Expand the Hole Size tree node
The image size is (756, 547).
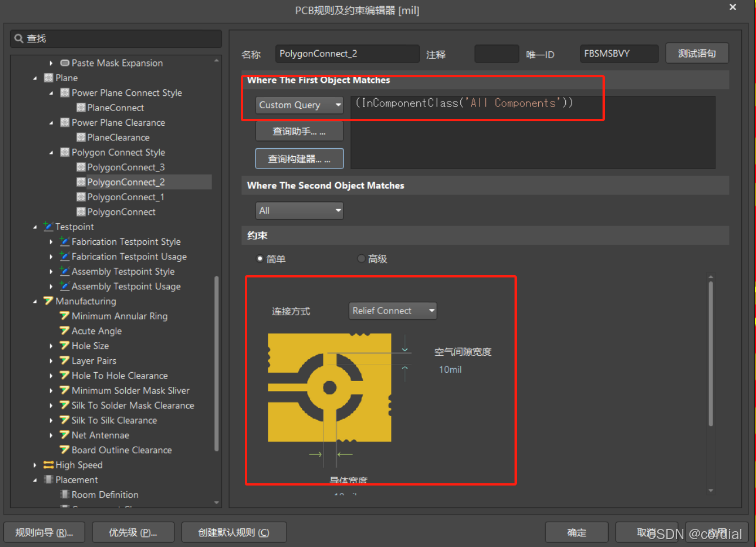51,346
